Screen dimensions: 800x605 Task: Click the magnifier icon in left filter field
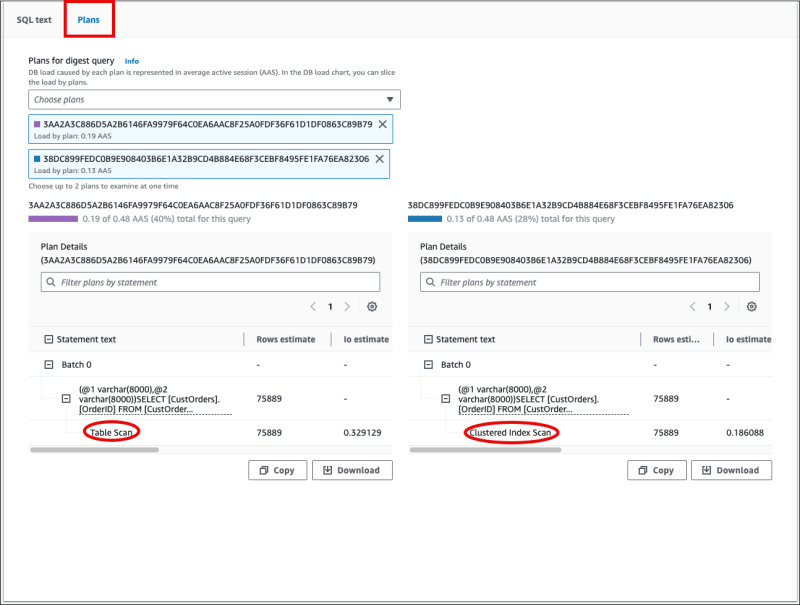[51, 282]
